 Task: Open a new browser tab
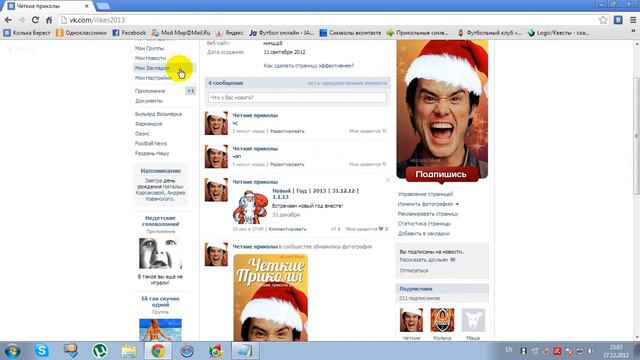(x=103, y=6)
